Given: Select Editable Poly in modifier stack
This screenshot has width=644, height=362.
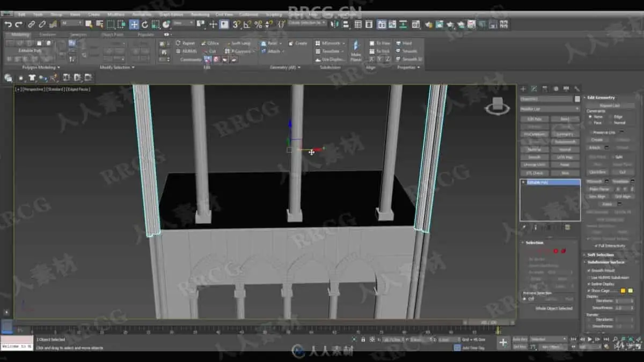Looking at the screenshot, I should coord(550,182).
